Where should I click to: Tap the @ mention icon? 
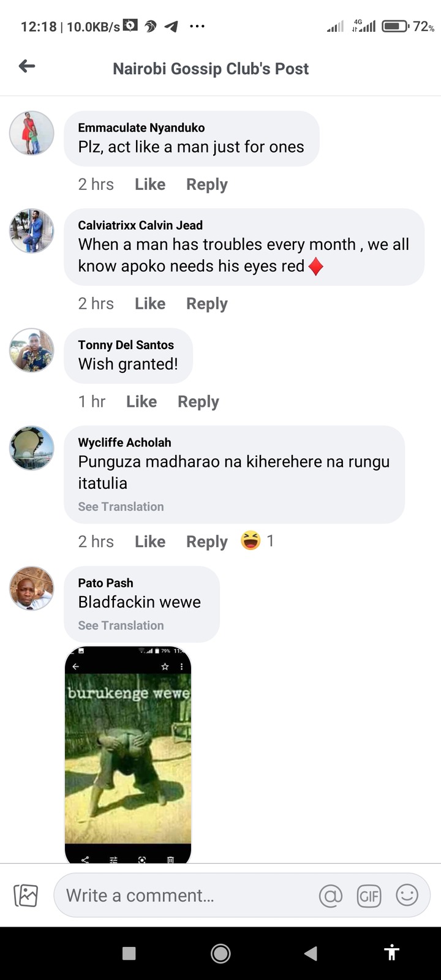[x=331, y=896]
